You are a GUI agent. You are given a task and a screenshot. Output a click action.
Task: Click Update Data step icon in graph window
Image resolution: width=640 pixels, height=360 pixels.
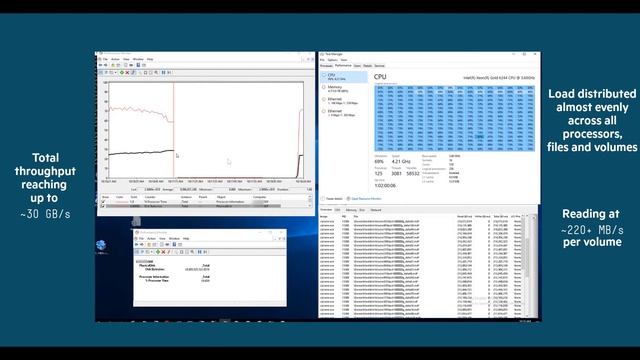coord(169,73)
